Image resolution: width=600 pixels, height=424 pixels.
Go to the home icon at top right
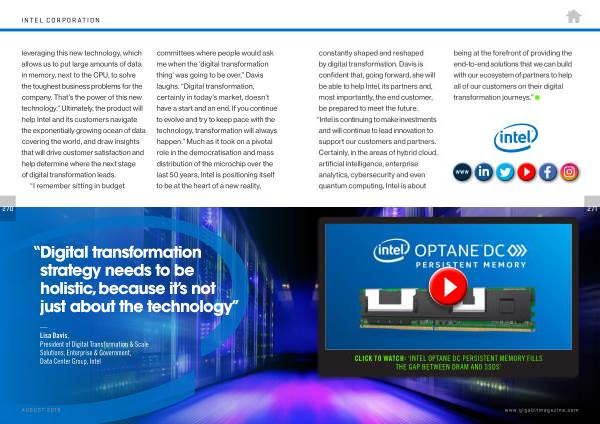pos(574,16)
